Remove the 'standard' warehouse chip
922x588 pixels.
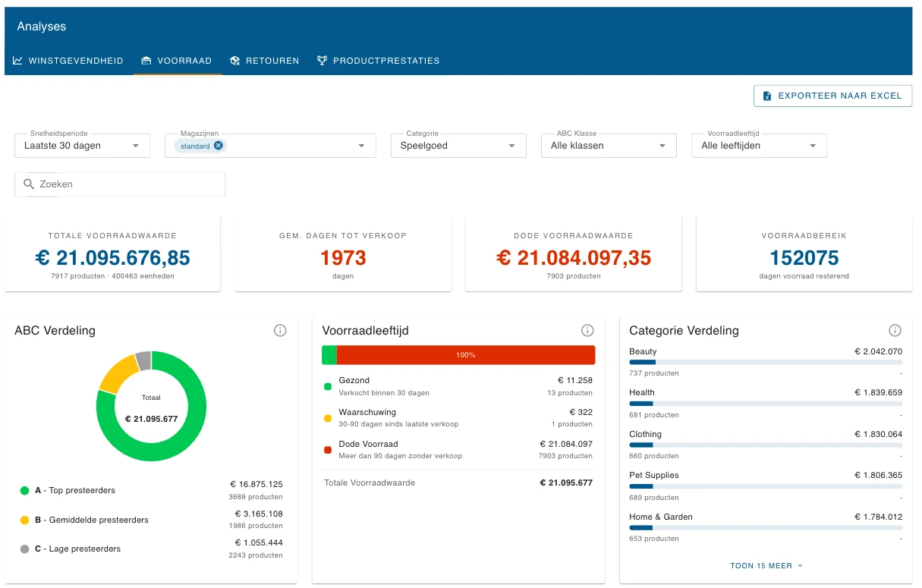point(219,146)
